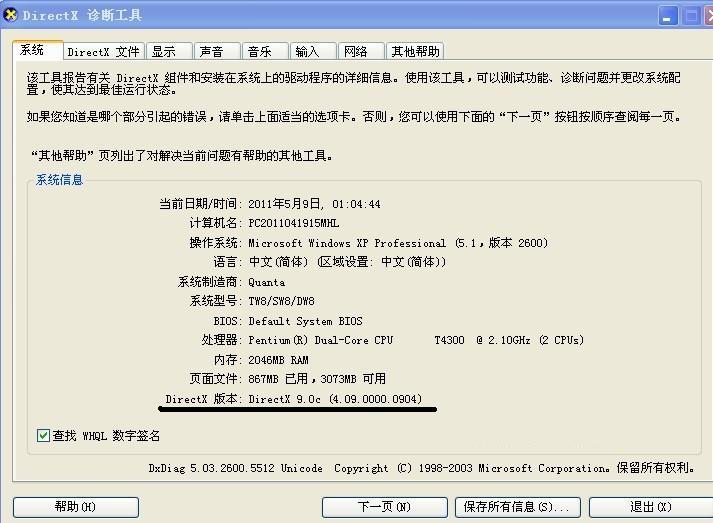
Task: Click DirectX 诊断工具 title text
Action: 82,15
